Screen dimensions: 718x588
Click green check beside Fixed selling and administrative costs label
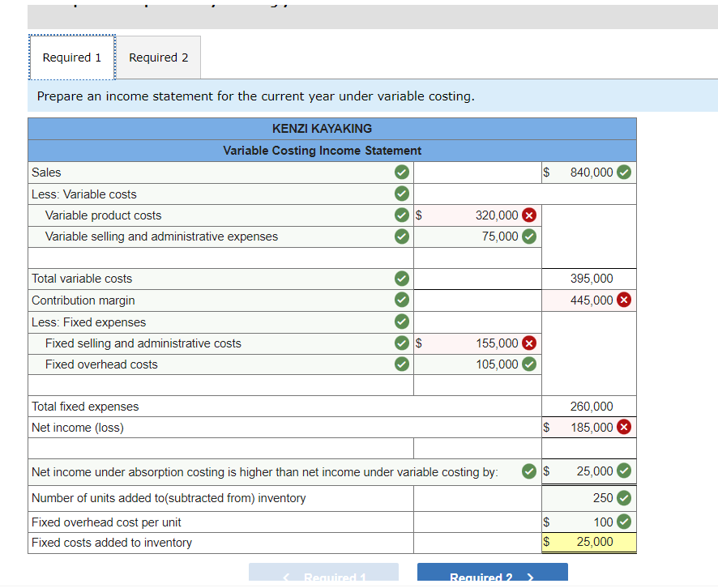[x=402, y=343]
